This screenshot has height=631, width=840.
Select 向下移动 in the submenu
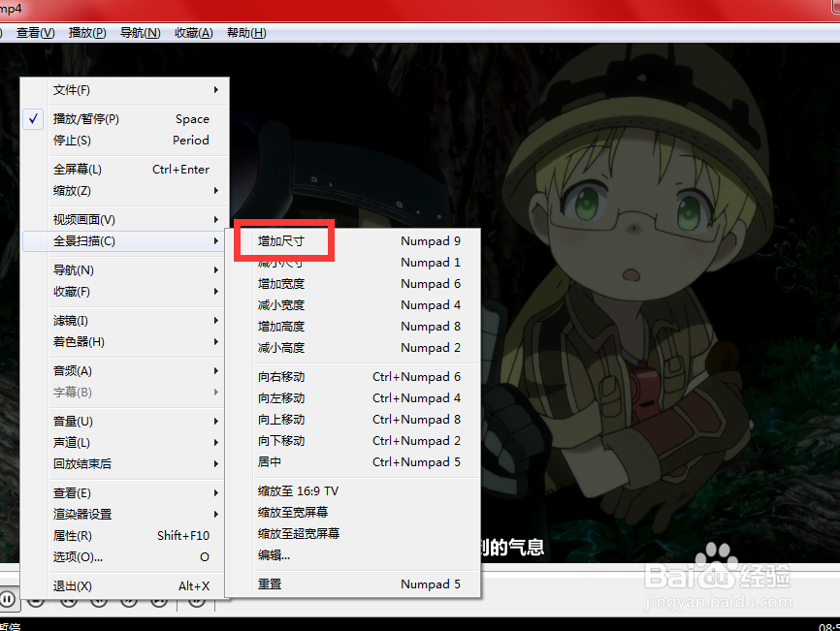click(x=352, y=441)
